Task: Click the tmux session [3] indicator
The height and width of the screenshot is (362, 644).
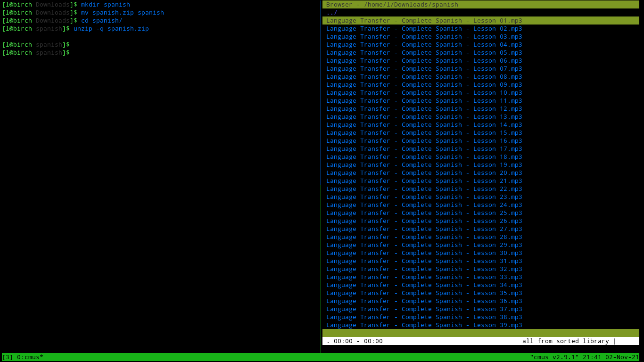Action: pyautogui.click(x=8, y=357)
